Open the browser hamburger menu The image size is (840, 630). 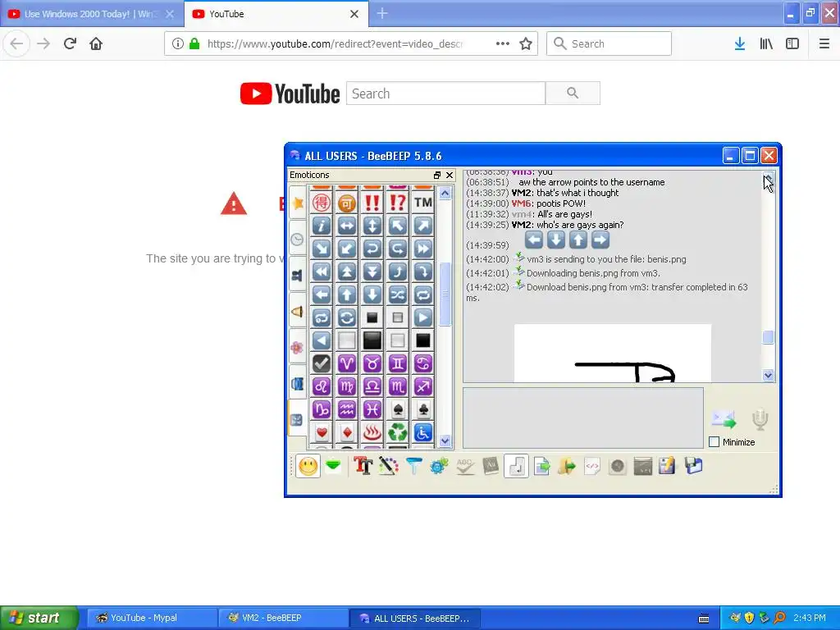pos(824,44)
